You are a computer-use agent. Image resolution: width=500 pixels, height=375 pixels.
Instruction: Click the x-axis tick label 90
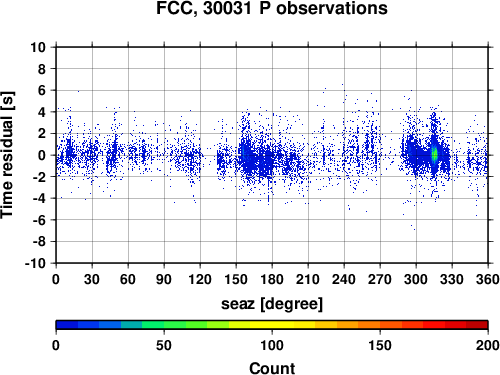coord(164,279)
